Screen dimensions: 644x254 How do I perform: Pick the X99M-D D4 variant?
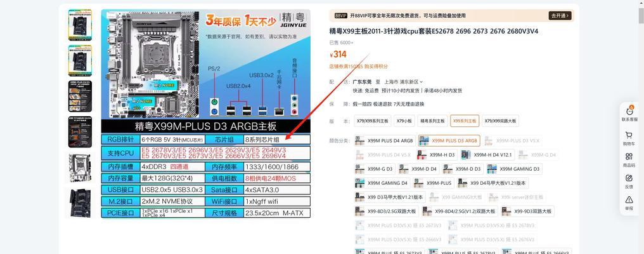pos(419,169)
